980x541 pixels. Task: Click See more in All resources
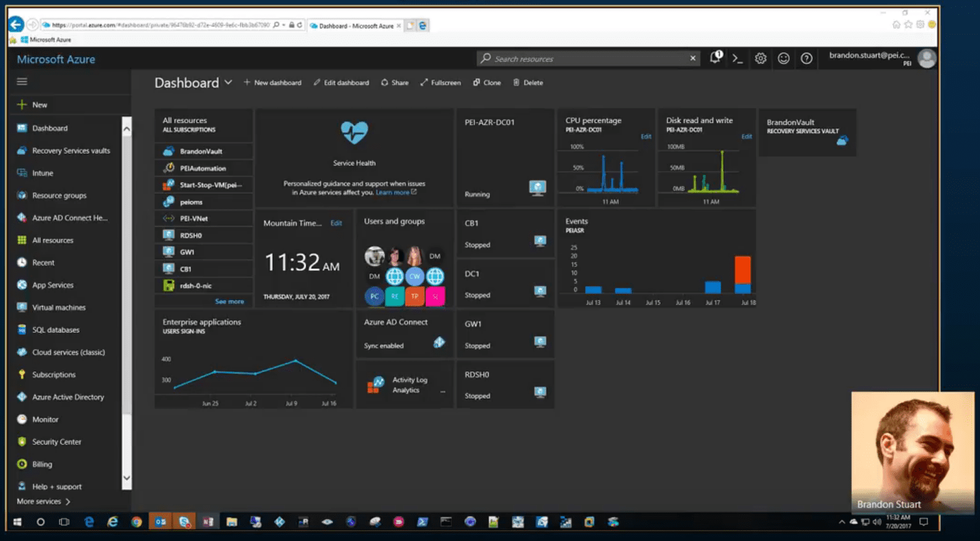tap(230, 302)
